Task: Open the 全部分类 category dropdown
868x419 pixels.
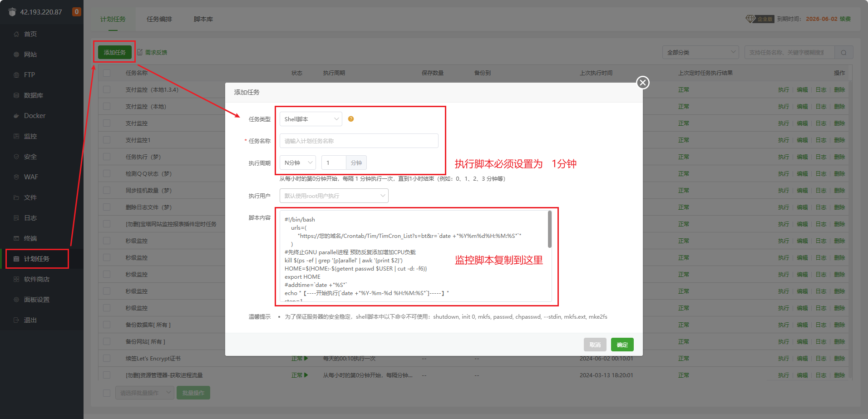Action: coord(700,53)
